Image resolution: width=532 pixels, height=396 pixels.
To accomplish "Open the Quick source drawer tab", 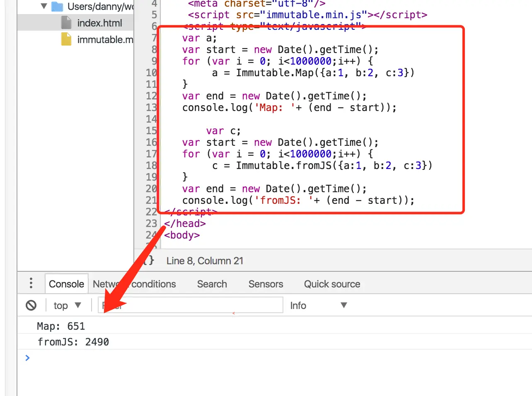I will [332, 284].
